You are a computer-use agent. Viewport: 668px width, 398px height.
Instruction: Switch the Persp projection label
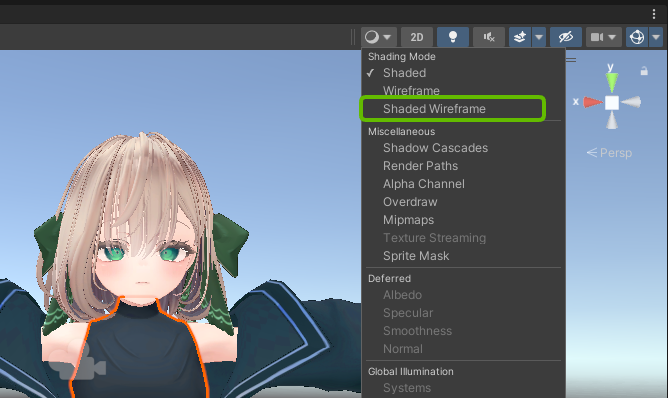tap(609, 153)
